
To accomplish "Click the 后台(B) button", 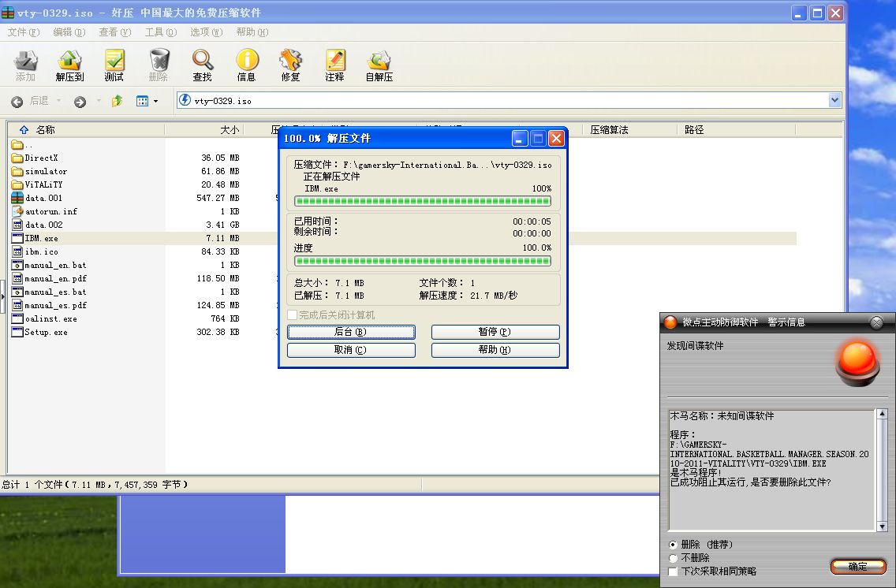I will tap(351, 332).
